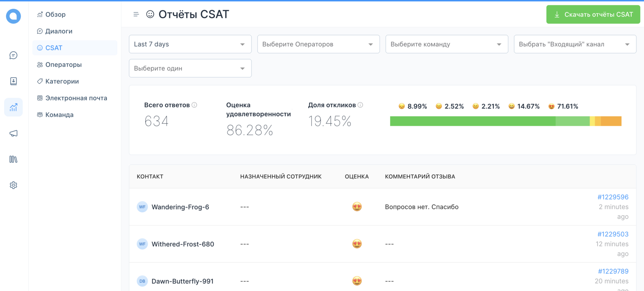Click the WF avatar of Wandering-Frog-6
The width and height of the screenshot is (644, 291).
pos(142,207)
